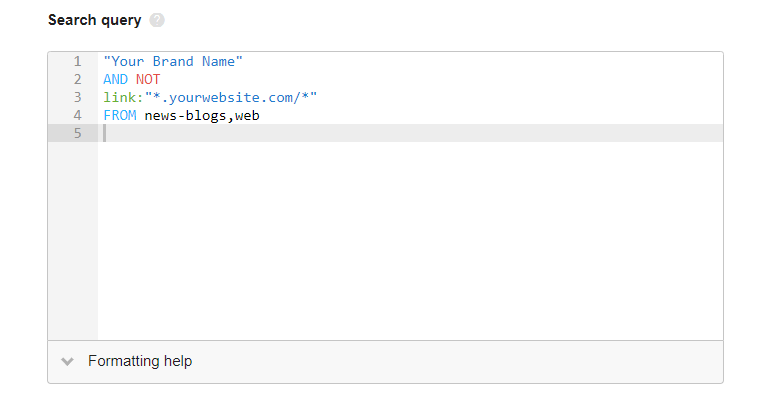Select line number 5 in gutter

coord(77,133)
